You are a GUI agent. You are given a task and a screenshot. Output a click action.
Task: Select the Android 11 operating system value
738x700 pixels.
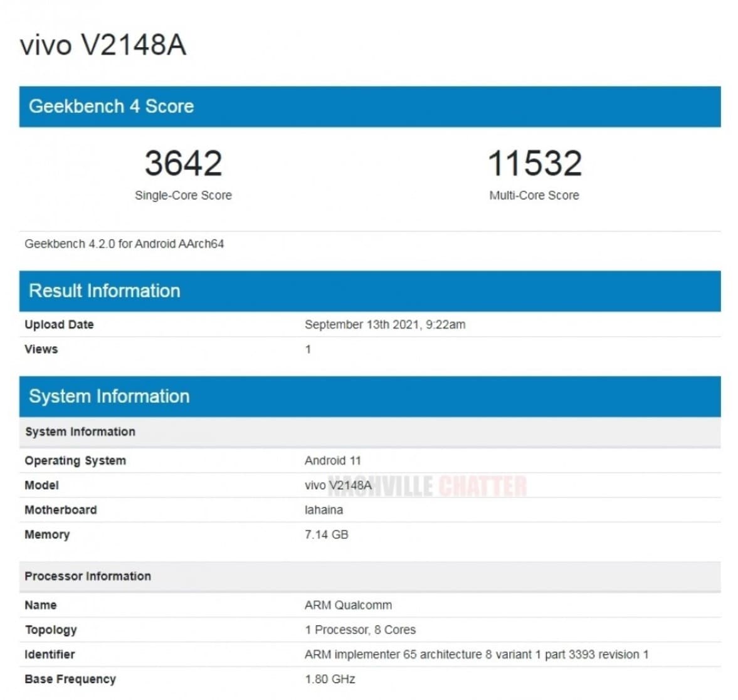[332, 461]
